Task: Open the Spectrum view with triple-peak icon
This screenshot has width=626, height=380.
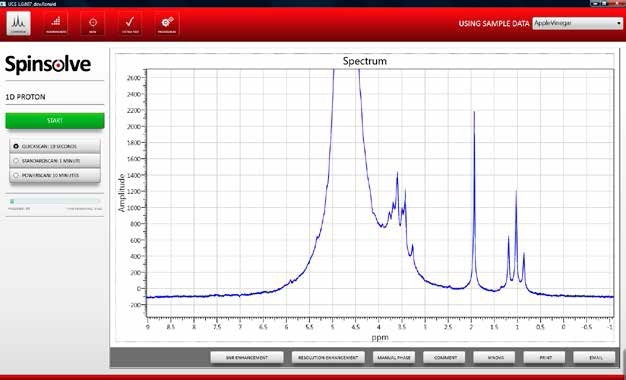Action: (18, 24)
